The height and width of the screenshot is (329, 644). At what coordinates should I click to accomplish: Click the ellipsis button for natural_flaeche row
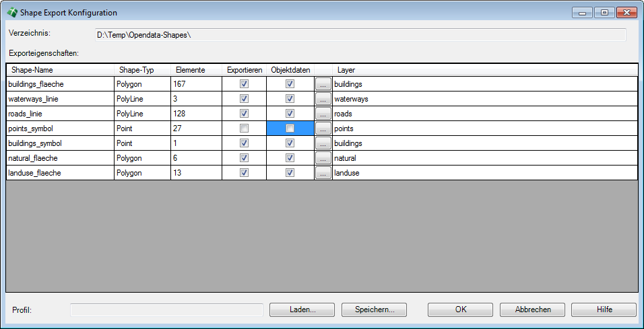tap(323, 158)
